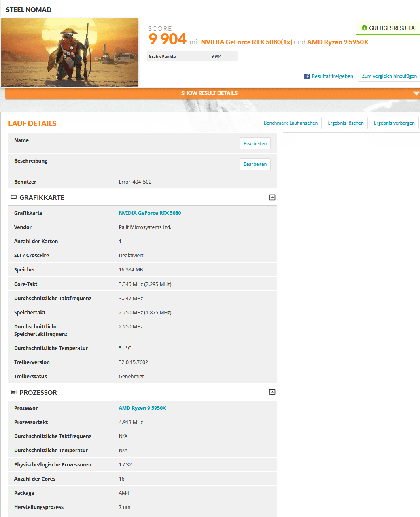420x517 pixels.
Task: Collapse the PROZESSOR section
Action: click(272, 392)
